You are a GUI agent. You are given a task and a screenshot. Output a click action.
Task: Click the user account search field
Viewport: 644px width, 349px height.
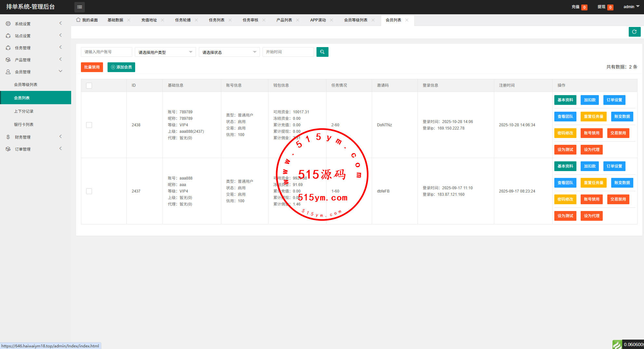point(106,52)
